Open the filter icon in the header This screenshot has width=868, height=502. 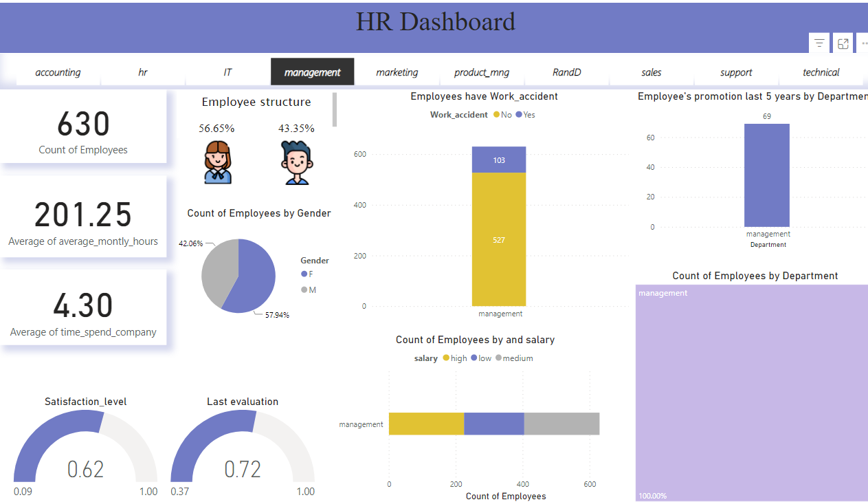[819, 42]
